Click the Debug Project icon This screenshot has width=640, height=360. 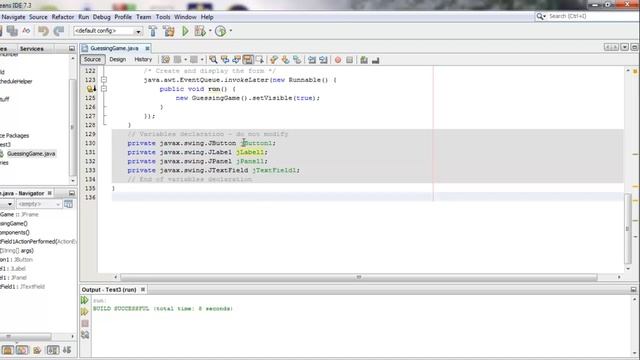coord(200,31)
